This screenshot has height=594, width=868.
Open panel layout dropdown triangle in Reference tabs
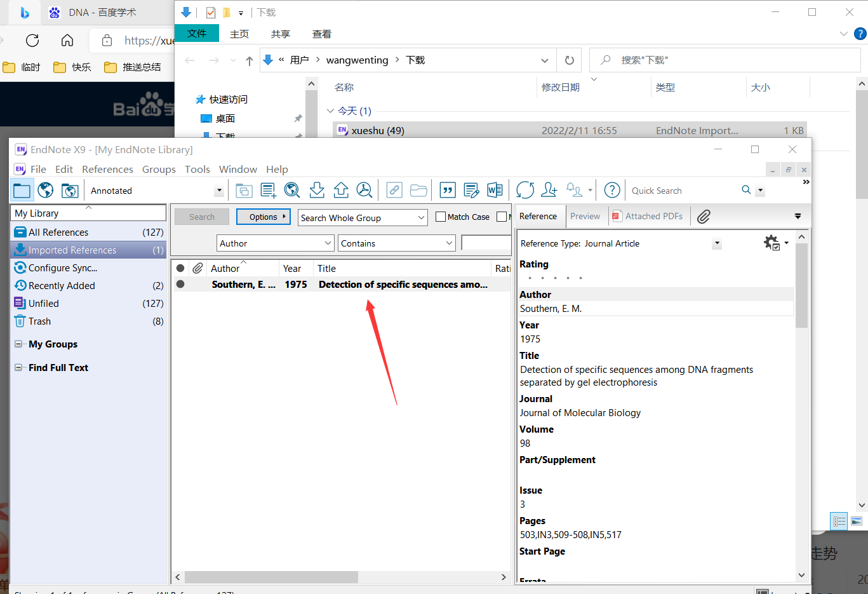coord(798,216)
